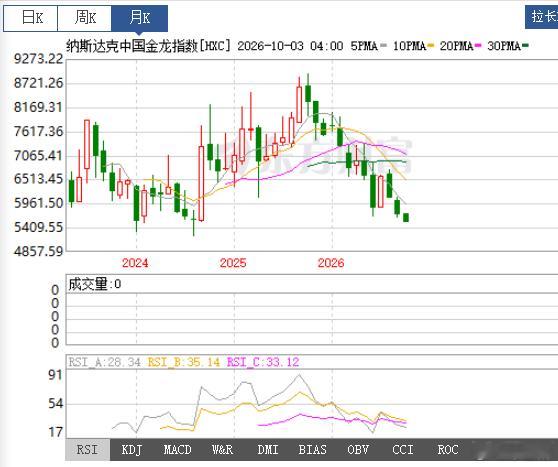This screenshot has height=467, width=558.
Task: Switch to the DMI indicator
Action: 268,450
